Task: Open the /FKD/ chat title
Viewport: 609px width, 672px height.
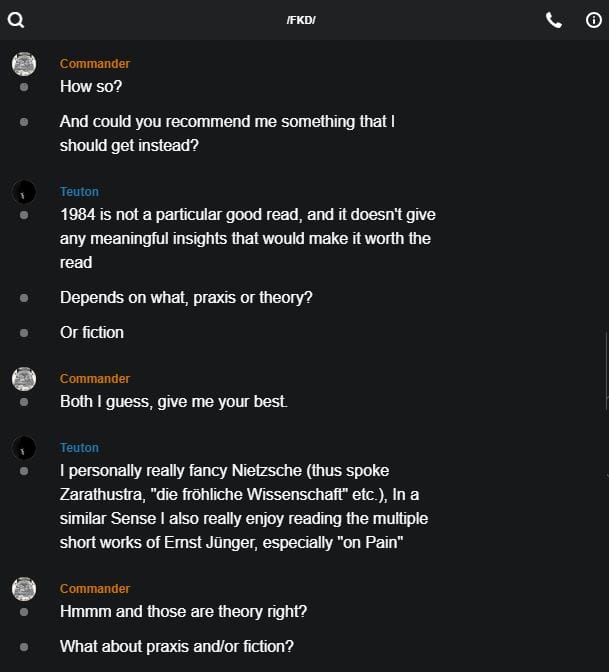Action: 301,21
